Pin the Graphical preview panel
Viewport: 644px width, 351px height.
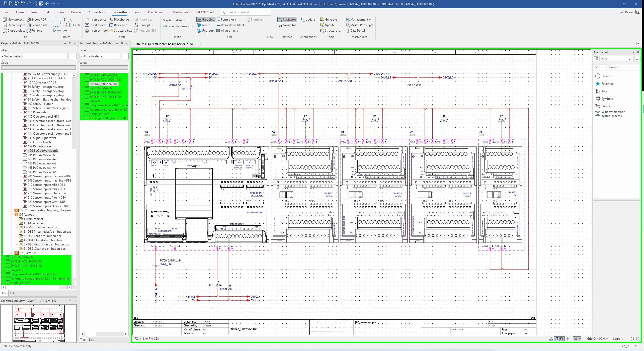[x=70, y=301]
